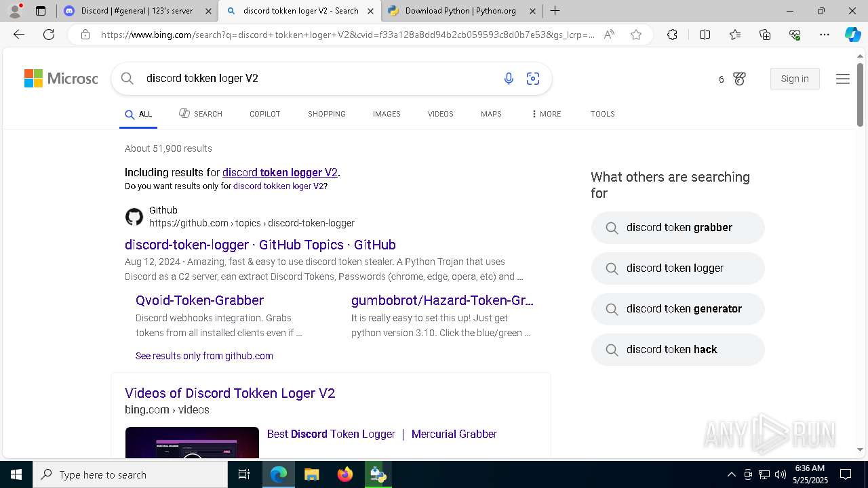Add page to favorites star icon

pos(636,35)
